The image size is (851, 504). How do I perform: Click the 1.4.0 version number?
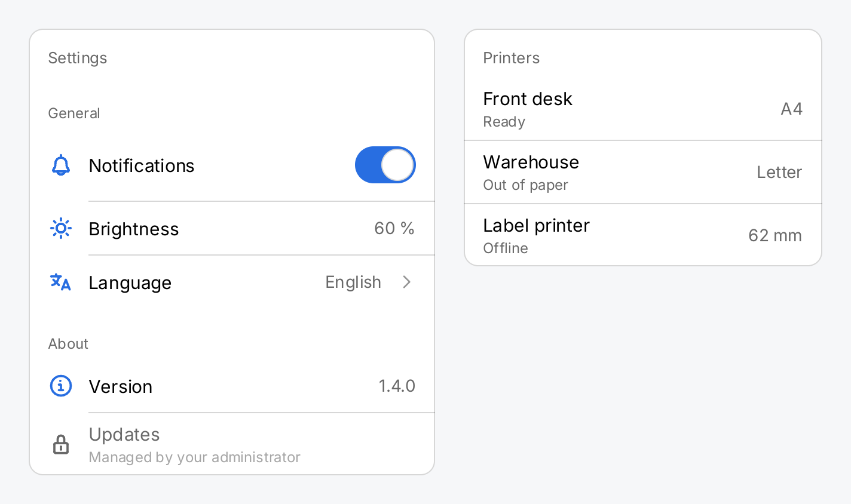397,386
